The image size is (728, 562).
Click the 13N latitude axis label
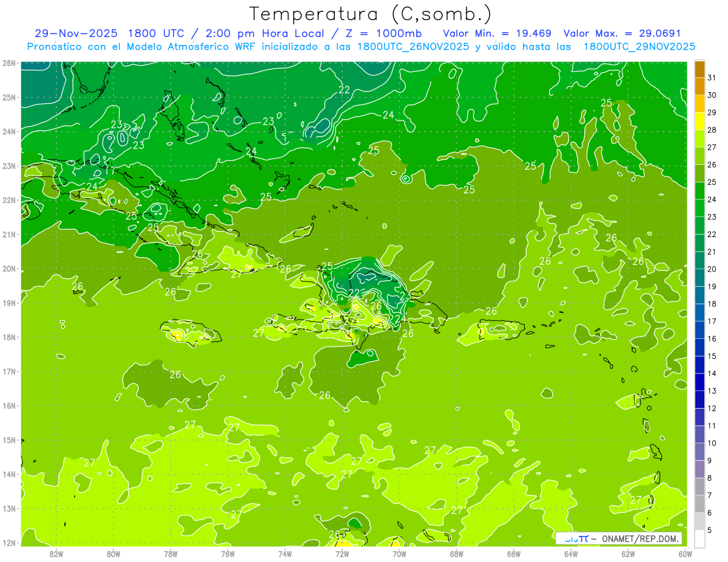[x=8, y=509]
